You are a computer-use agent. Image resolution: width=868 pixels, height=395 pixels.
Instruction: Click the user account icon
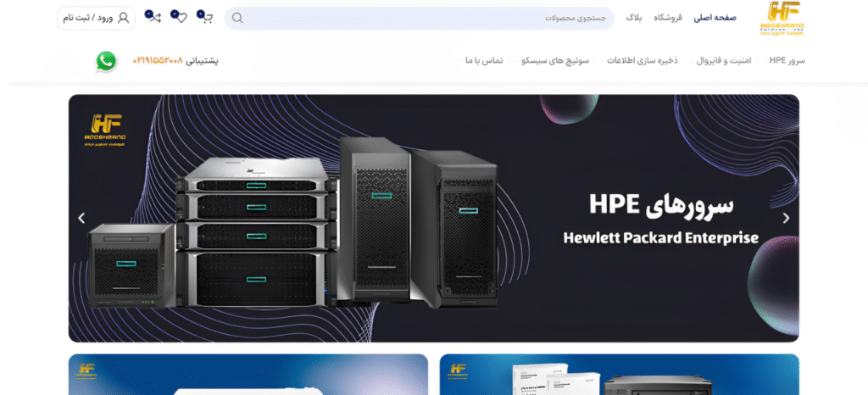[x=124, y=18]
